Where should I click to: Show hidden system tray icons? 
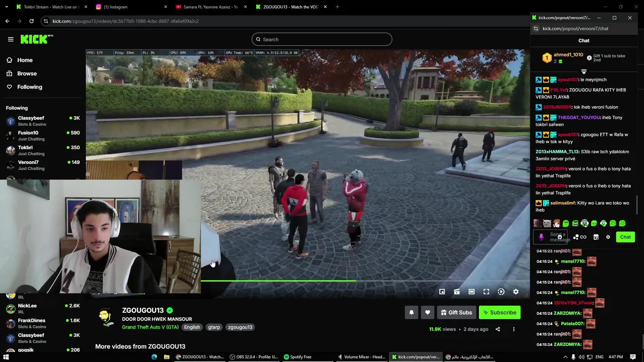(x=565, y=357)
